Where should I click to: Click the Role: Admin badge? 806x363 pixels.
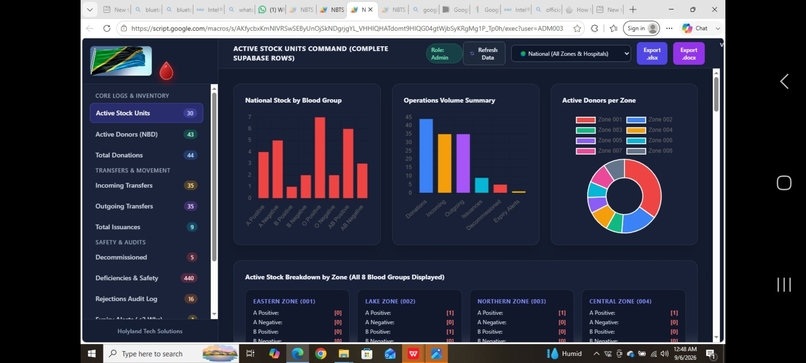(x=444, y=53)
